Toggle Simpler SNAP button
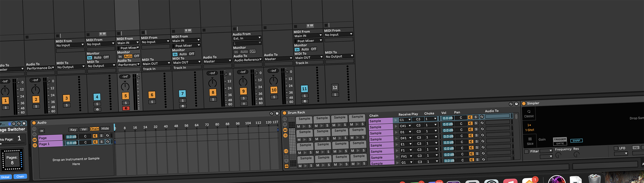Screen dimensions: 644x183 pyautogui.click(x=576, y=141)
